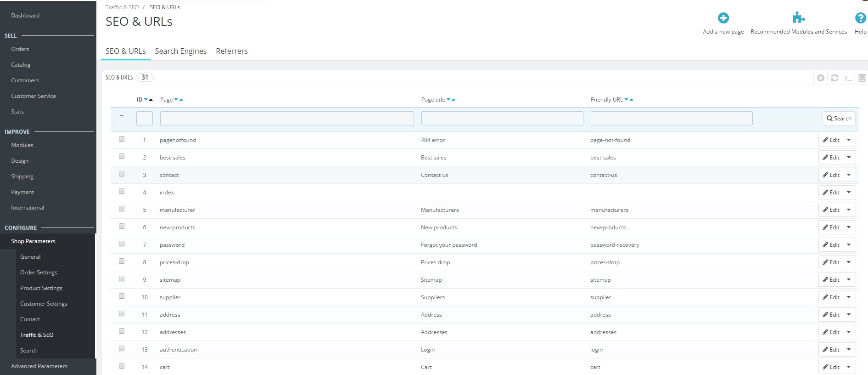This screenshot has height=375, width=868.
Task: Select Order Settings submenu item
Action: tap(39, 273)
